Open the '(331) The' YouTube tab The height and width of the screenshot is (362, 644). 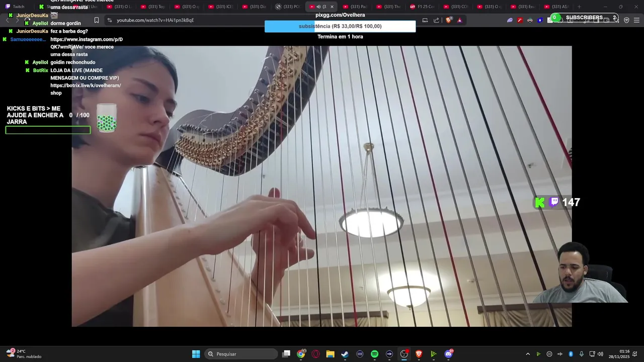click(388, 7)
